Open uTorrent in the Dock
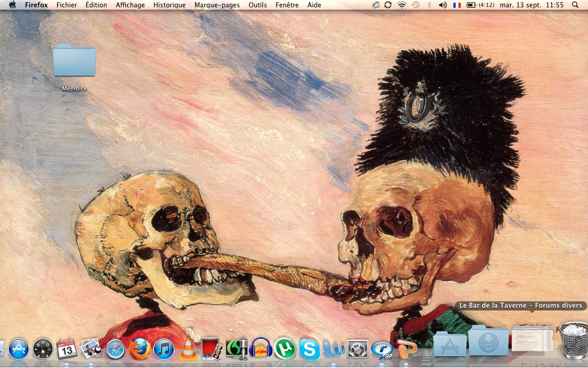 click(285, 349)
